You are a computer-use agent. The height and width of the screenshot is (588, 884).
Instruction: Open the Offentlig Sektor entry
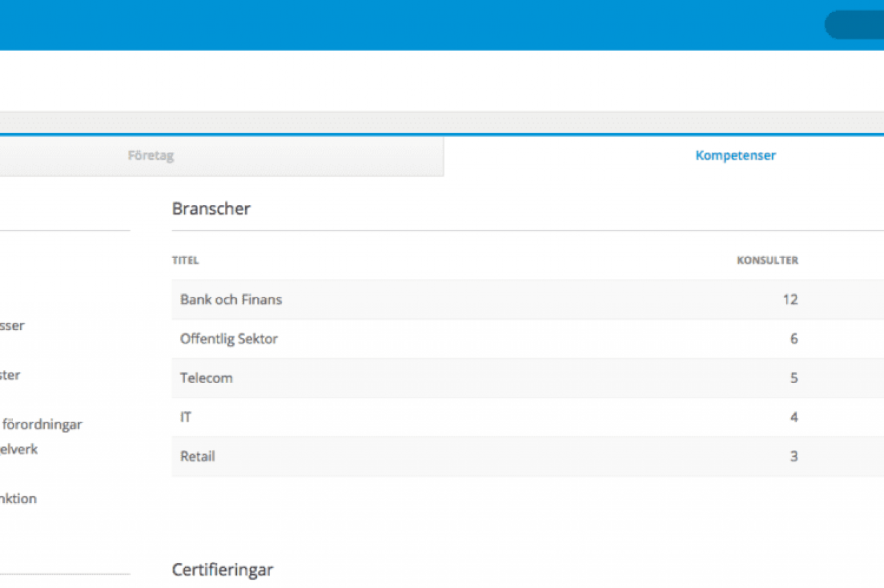(x=229, y=339)
